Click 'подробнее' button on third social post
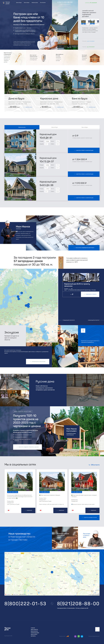The width and height of the screenshot is (104, 644). [x=92, y=510]
